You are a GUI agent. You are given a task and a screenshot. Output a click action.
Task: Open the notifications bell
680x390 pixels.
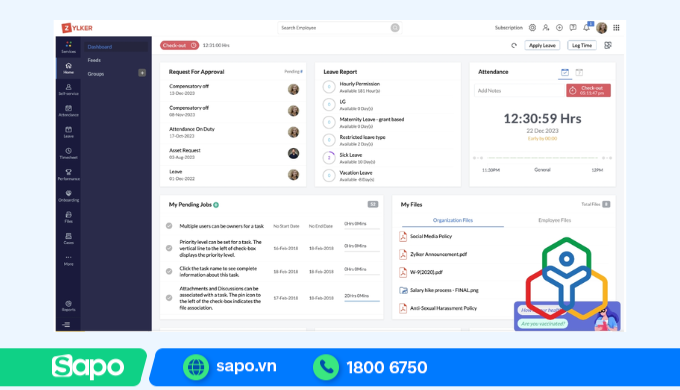[586, 28]
